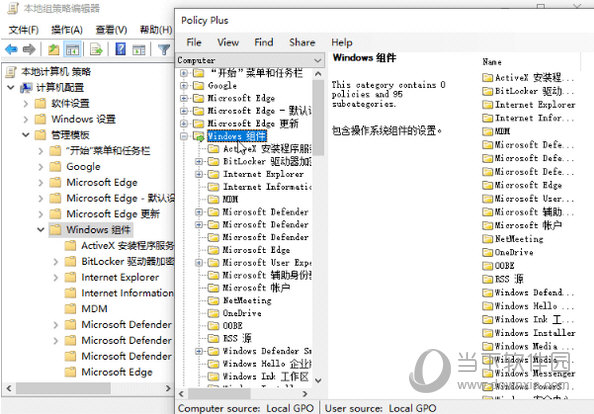Click the Up one level folder icon

coord(53,49)
